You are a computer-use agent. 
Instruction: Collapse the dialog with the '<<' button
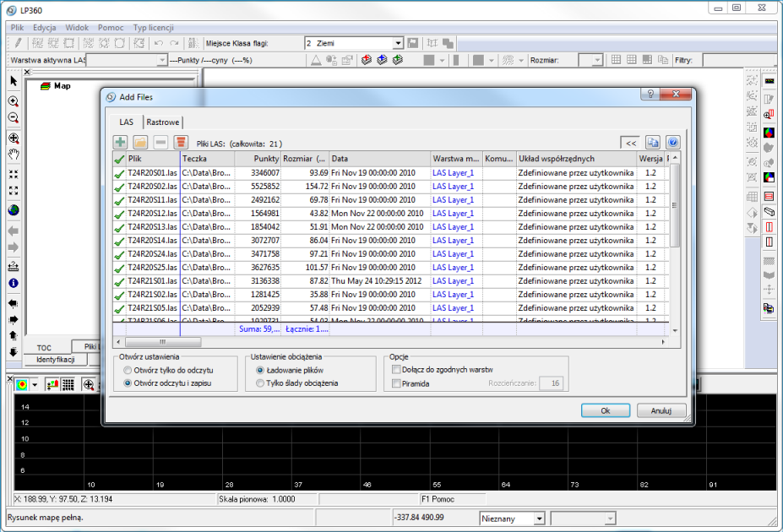(x=631, y=143)
